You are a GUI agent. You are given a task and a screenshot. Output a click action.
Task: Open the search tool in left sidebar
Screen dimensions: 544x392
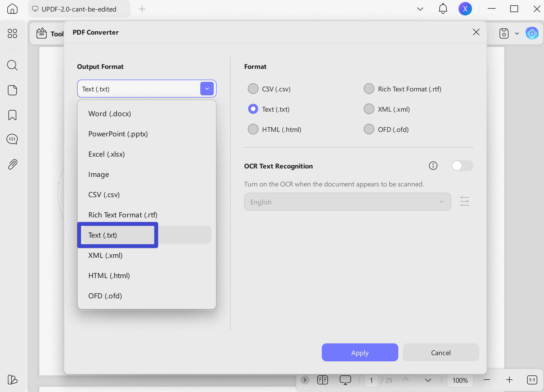click(x=12, y=65)
